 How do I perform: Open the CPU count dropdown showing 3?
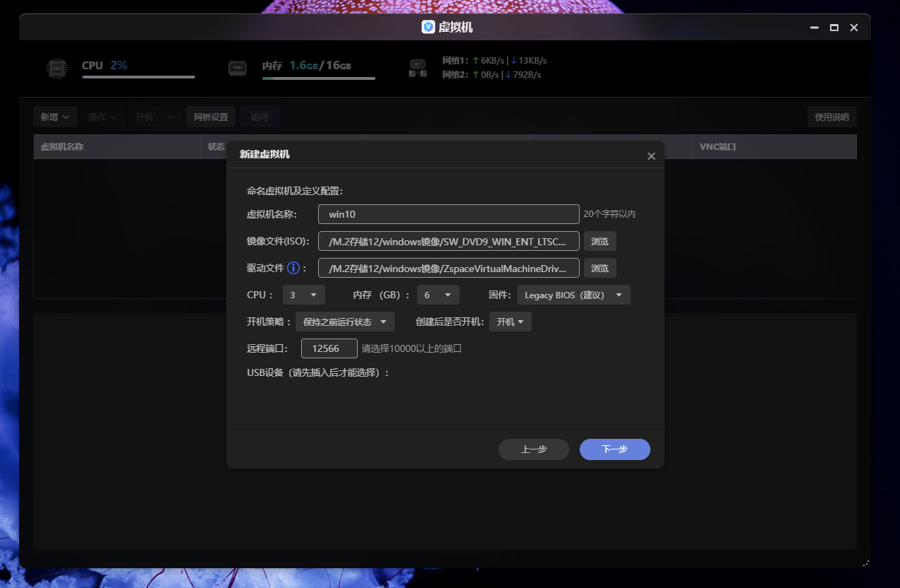coord(304,294)
